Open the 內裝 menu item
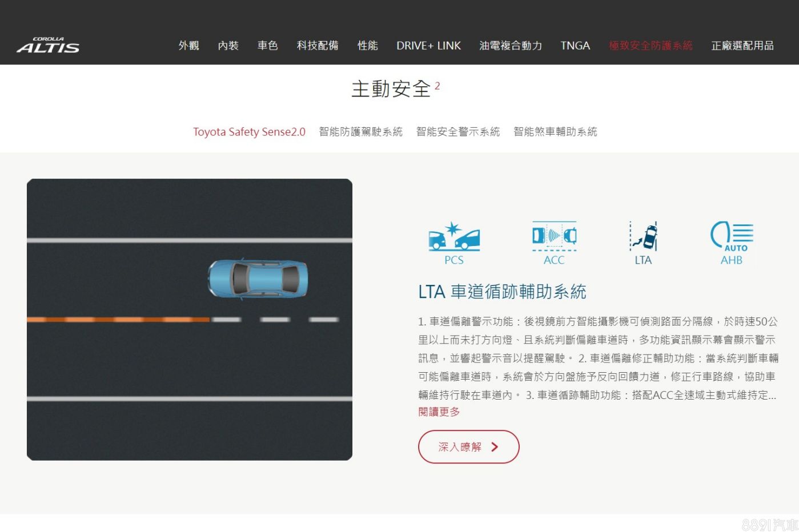 pos(228,46)
